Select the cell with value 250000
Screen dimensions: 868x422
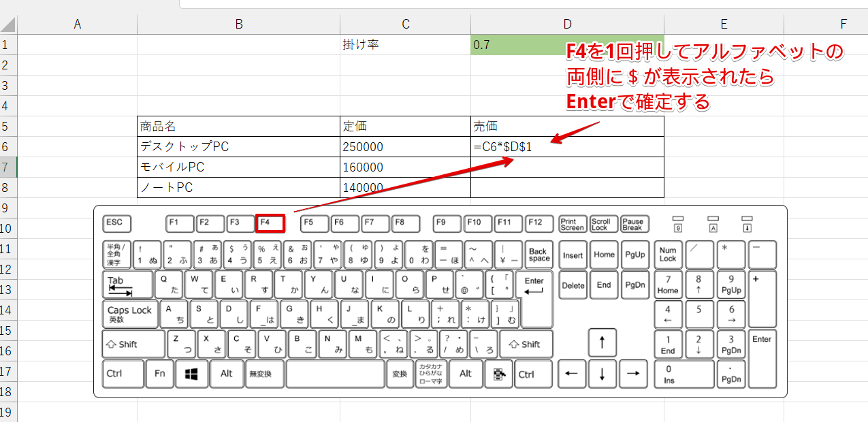(x=405, y=147)
